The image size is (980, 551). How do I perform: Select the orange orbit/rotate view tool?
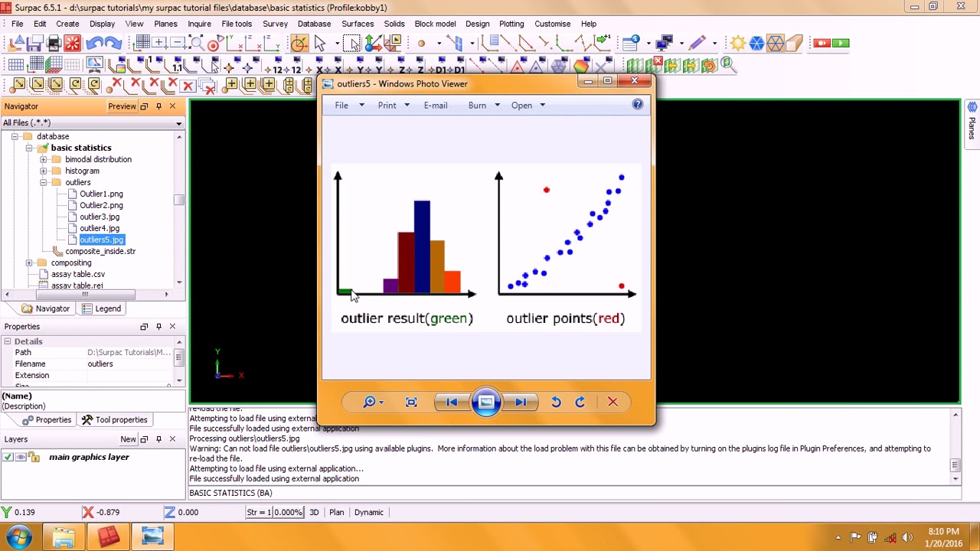click(x=299, y=44)
